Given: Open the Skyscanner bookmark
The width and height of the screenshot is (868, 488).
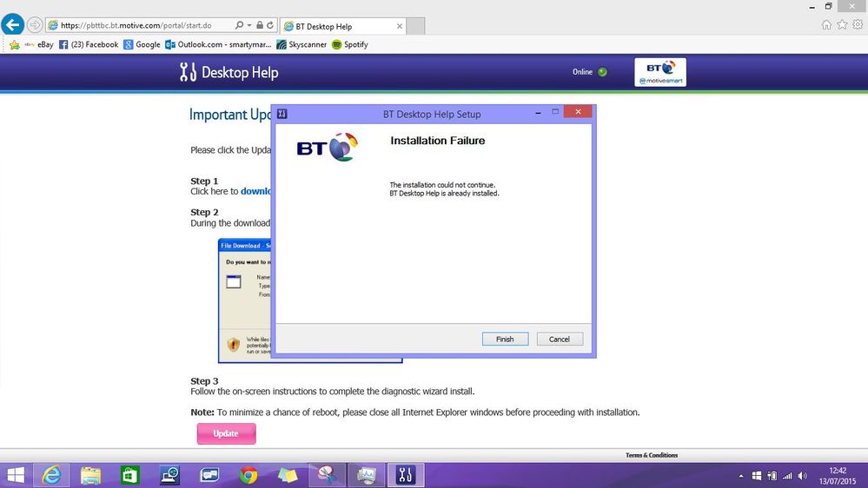Looking at the screenshot, I should tap(301, 45).
